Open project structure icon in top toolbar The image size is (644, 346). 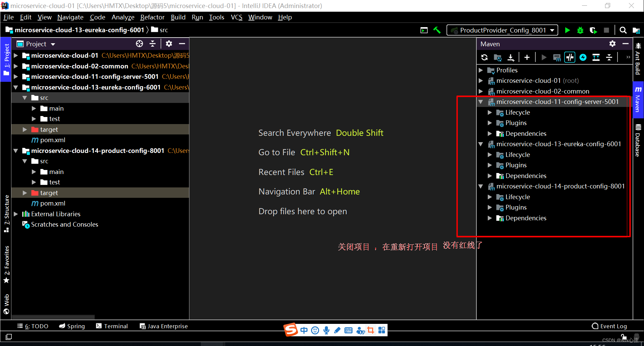636,30
